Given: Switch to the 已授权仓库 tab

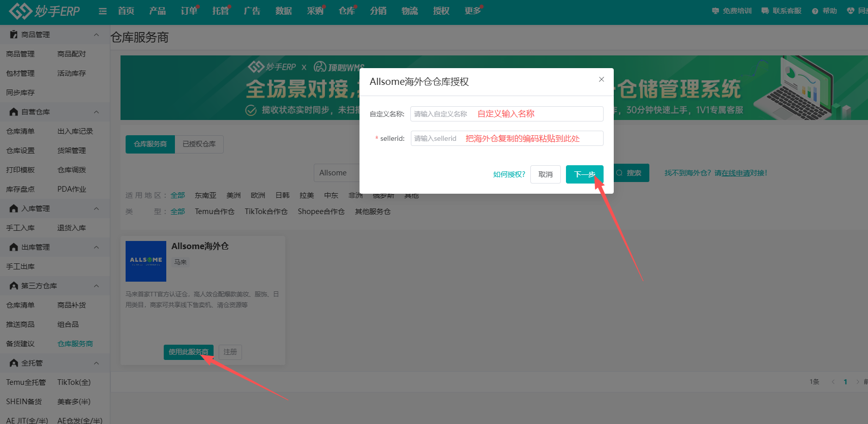Looking at the screenshot, I should coord(199,144).
